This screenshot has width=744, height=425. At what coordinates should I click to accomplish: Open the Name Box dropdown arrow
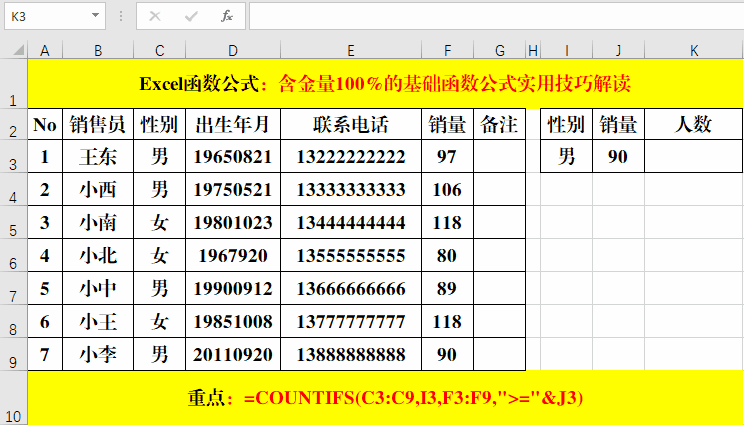95,16
